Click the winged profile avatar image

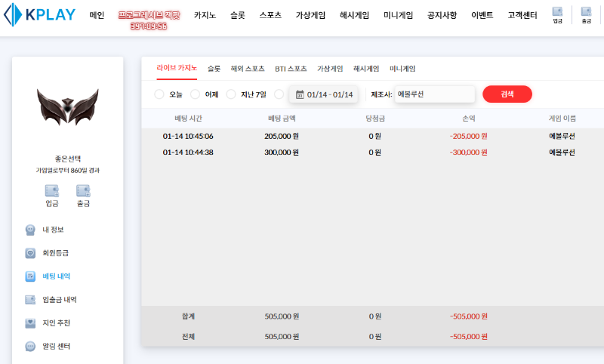coord(68,107)
